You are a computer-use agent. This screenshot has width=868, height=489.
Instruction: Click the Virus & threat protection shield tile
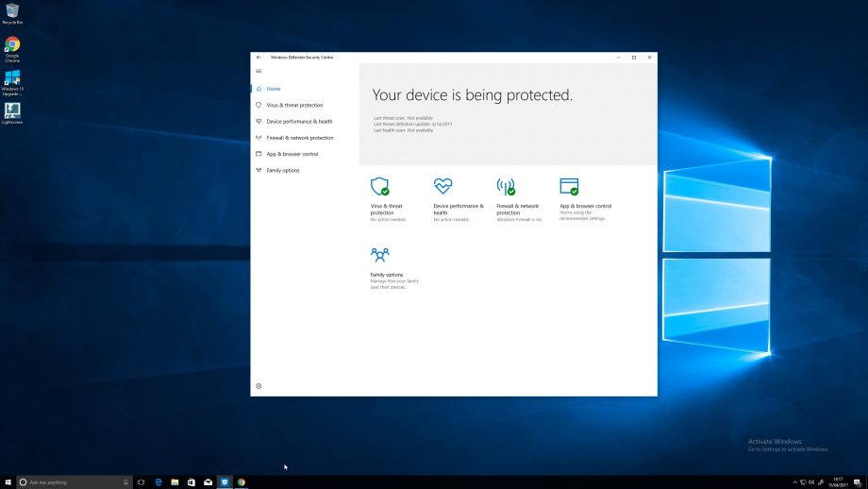pos(379,186)
